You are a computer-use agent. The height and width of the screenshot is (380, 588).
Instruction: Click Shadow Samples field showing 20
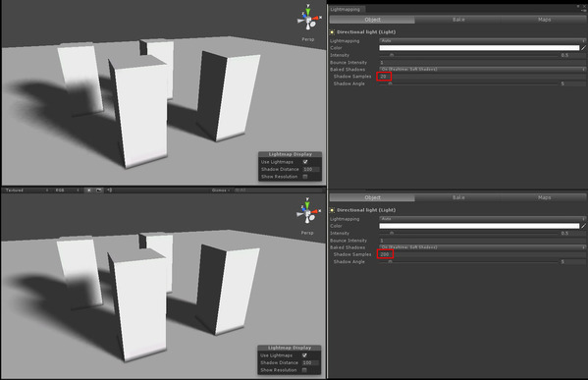[x=482, y=77]
